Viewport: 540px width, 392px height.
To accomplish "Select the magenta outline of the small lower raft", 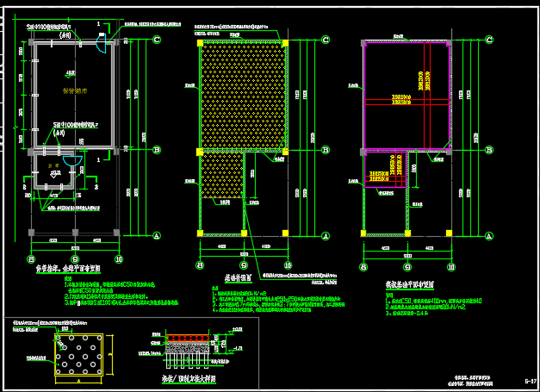I will [385, 170].
